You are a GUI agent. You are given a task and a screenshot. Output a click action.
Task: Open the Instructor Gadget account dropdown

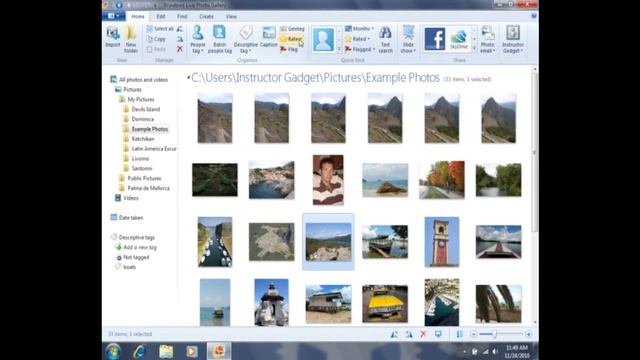click(x=513, y=39)
